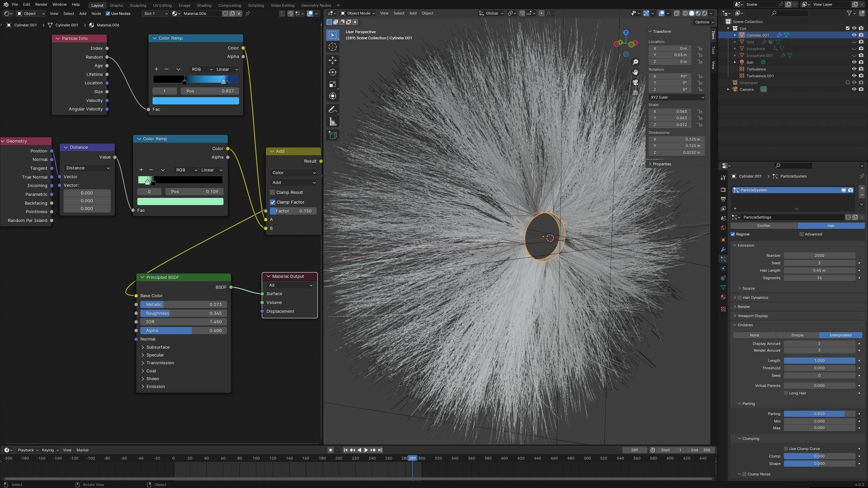Hide Cylinder.001 in viewport via eye icon

coord(854,35)
